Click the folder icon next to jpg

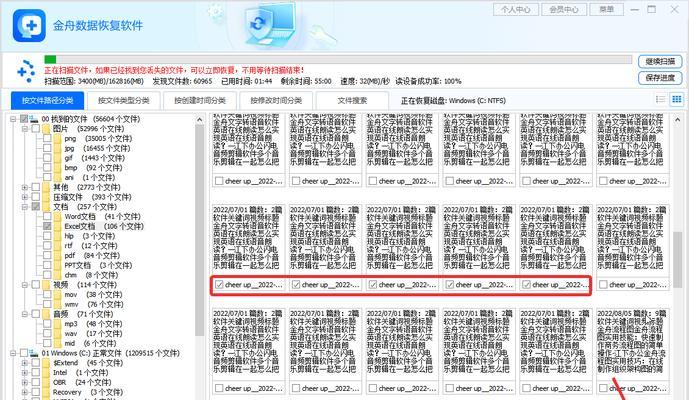(58, 148)
